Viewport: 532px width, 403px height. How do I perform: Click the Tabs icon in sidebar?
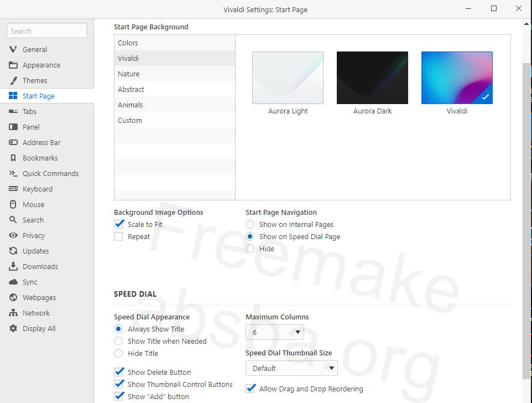point(13,111)
